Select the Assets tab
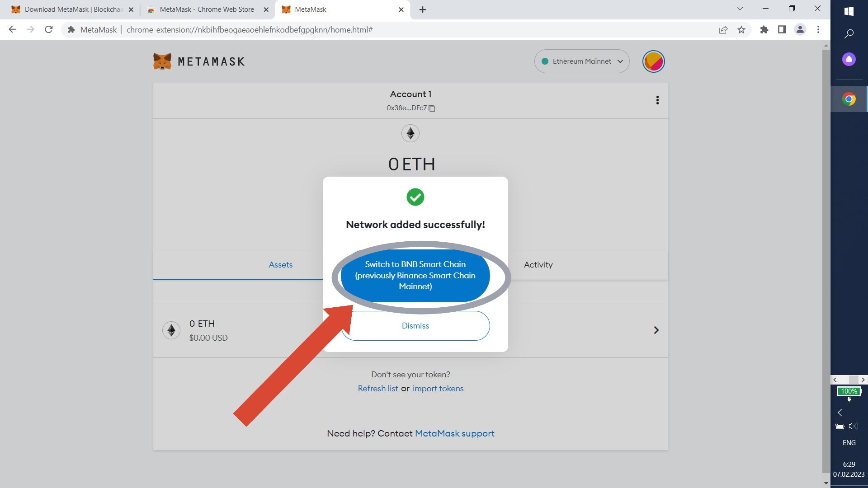Image resolution: width=868 pixels, height=488 pixels. point(280,265)
